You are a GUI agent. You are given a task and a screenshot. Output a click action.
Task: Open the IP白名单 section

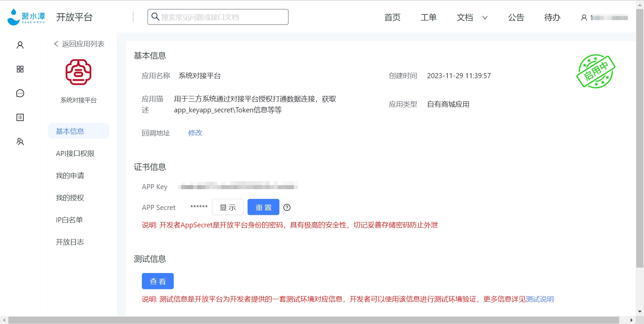(x=69, y=220)
